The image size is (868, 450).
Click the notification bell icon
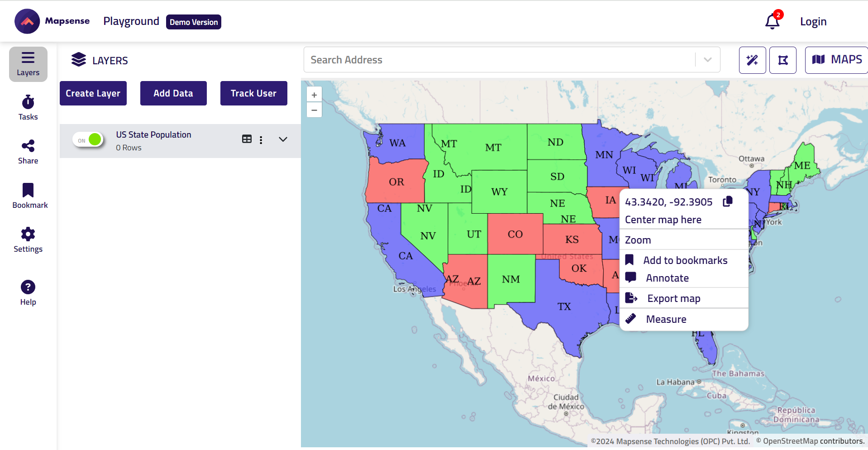[773, 21]
